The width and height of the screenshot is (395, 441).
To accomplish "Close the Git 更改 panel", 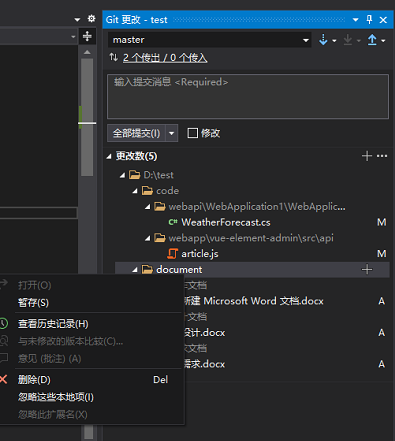I will [x=383, y=20].
